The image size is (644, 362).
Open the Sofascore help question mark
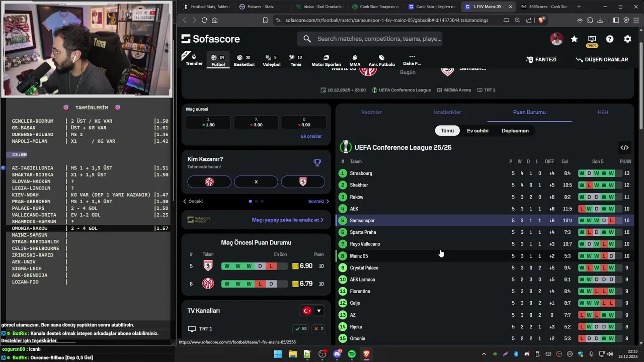[x=610, y=39]
